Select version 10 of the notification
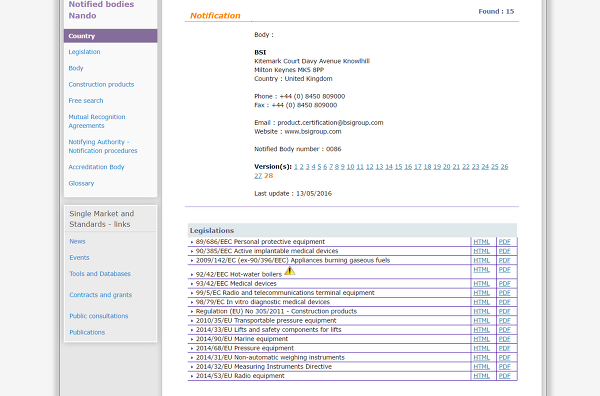Screen dimensions: 600x396 [x=351, y=167]
